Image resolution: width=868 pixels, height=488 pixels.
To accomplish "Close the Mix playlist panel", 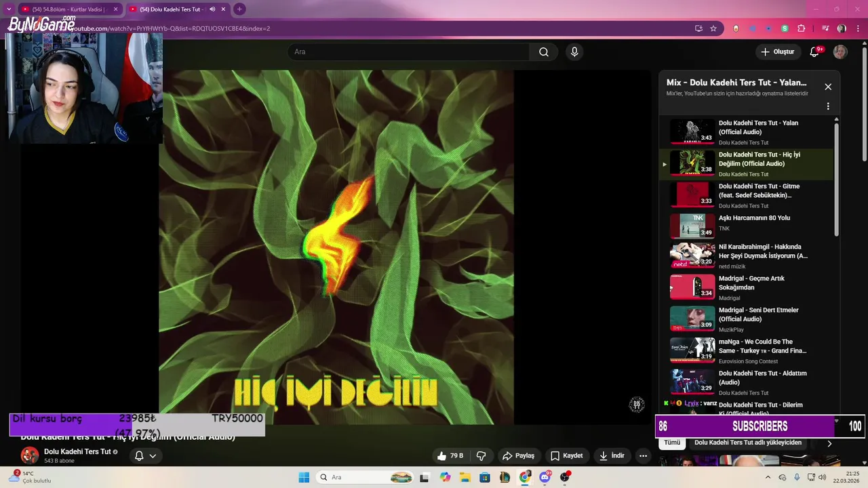I will pos(828,87).
